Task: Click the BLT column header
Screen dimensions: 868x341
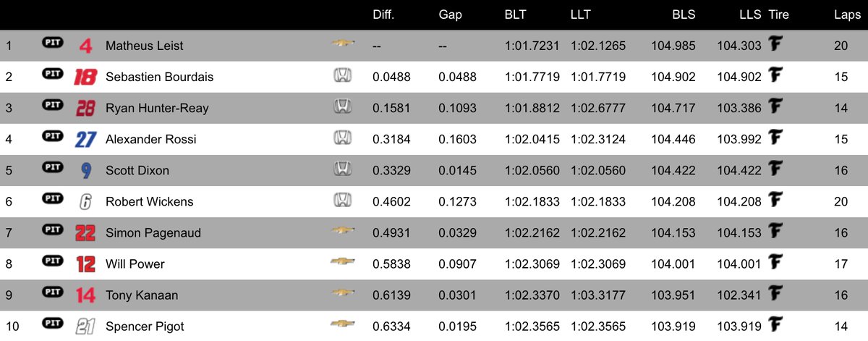Action: [516, 15]
